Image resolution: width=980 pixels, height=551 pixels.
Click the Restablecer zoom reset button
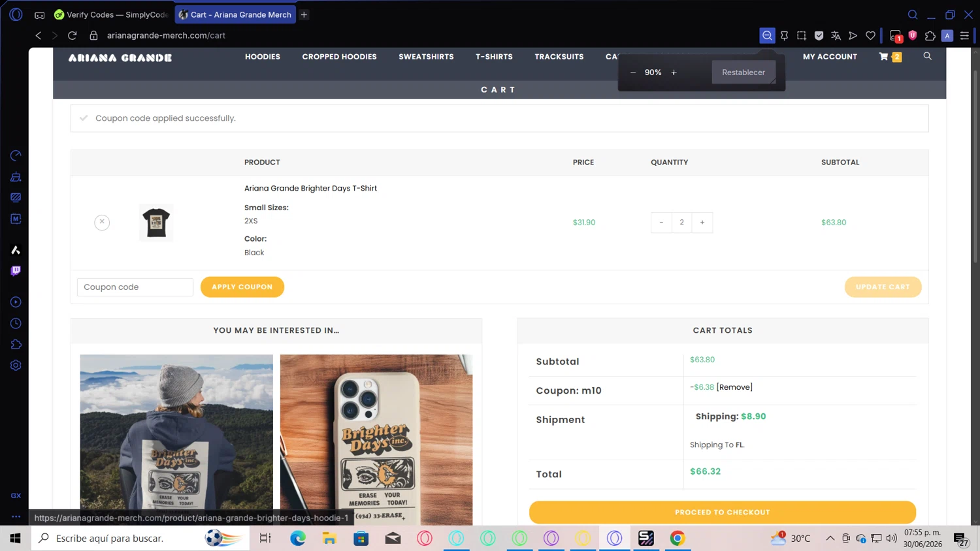[x=743, y=72]
